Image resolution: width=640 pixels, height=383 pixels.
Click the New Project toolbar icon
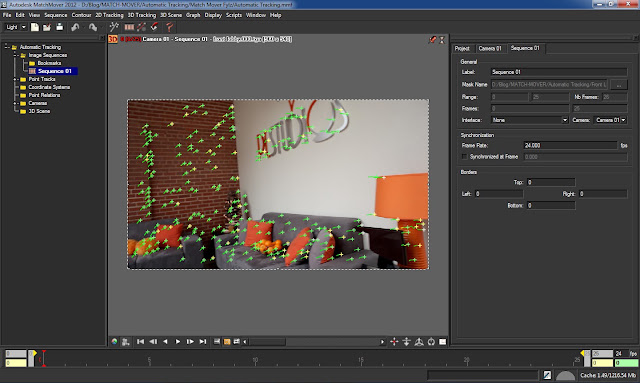pyautogui.click(x=35, y=27)
